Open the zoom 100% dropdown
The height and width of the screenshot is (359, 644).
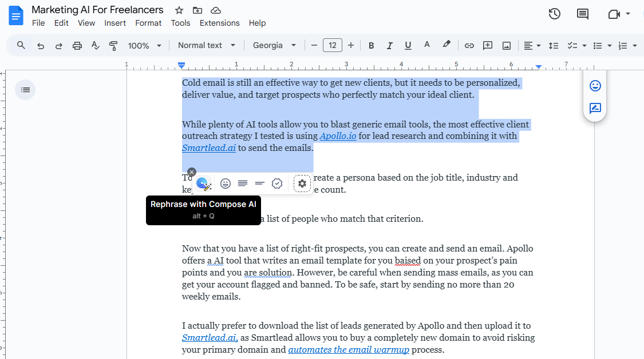pos(145,46)
